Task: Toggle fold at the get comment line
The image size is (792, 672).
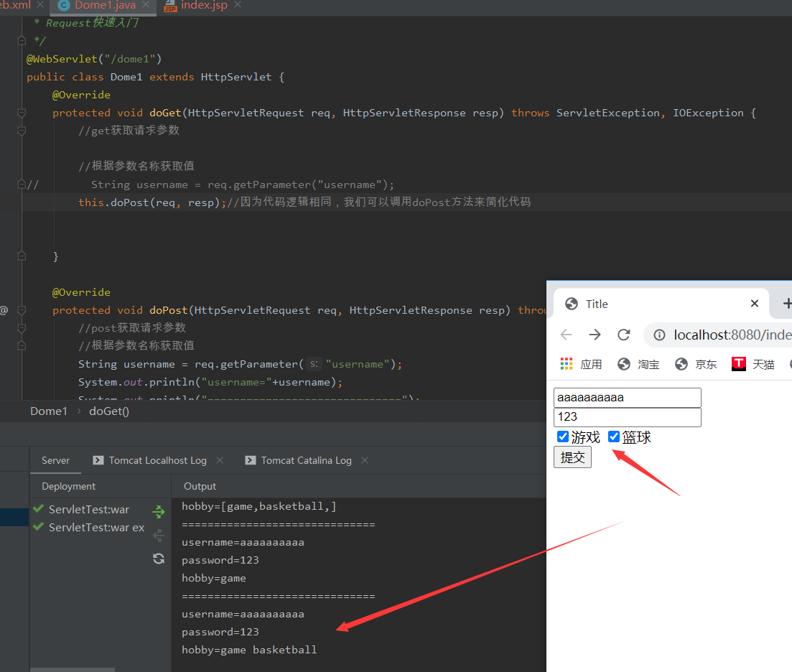Action: (x=22, y=131)
